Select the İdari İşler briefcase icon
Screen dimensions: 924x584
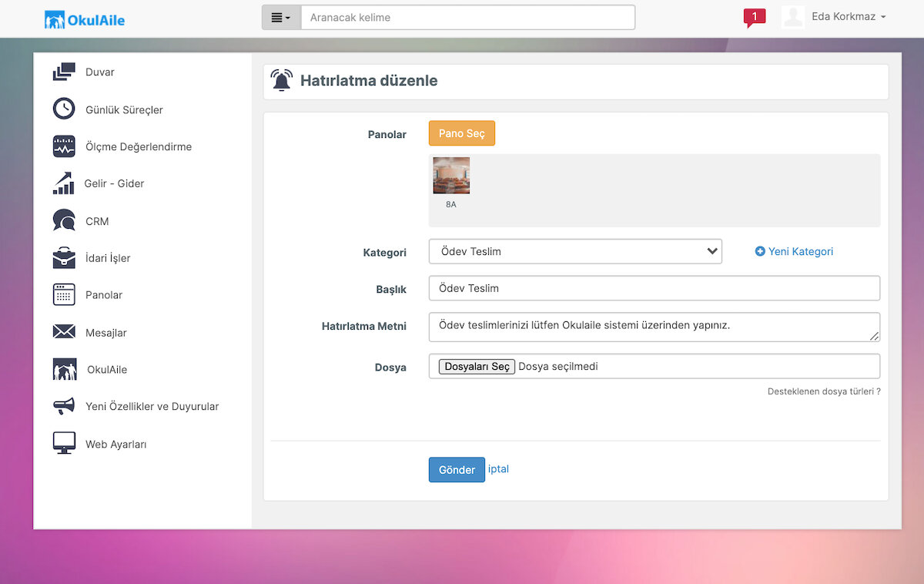64,258
